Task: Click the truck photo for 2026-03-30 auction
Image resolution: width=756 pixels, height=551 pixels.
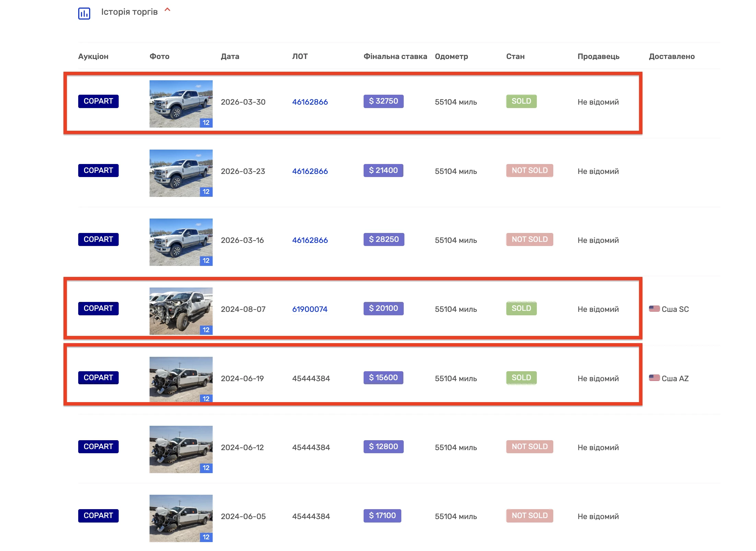Action: [181, 104]
